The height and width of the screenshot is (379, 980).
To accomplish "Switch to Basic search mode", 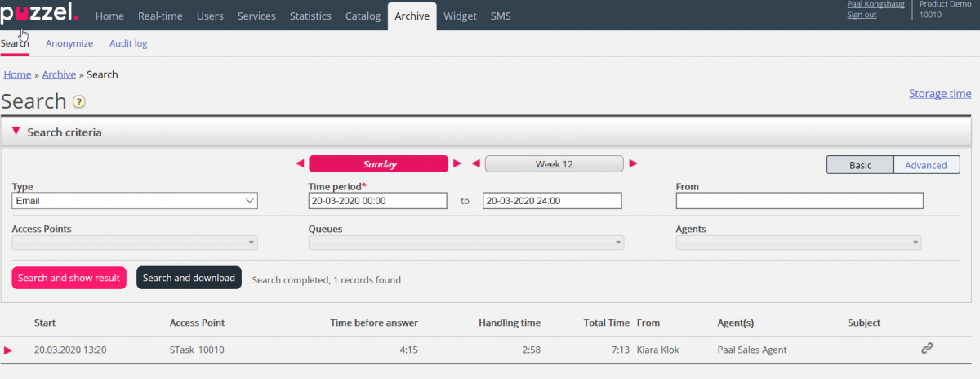I will tap(860, 165).
